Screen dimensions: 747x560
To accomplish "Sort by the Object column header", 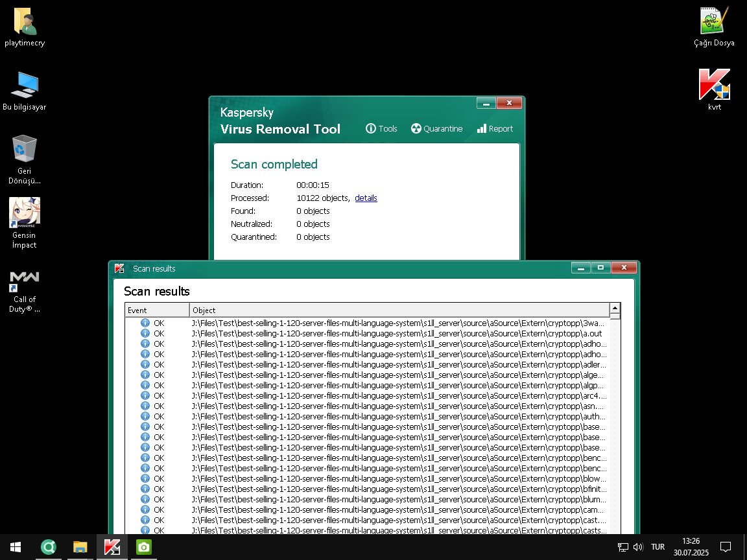I will point(399,310).
